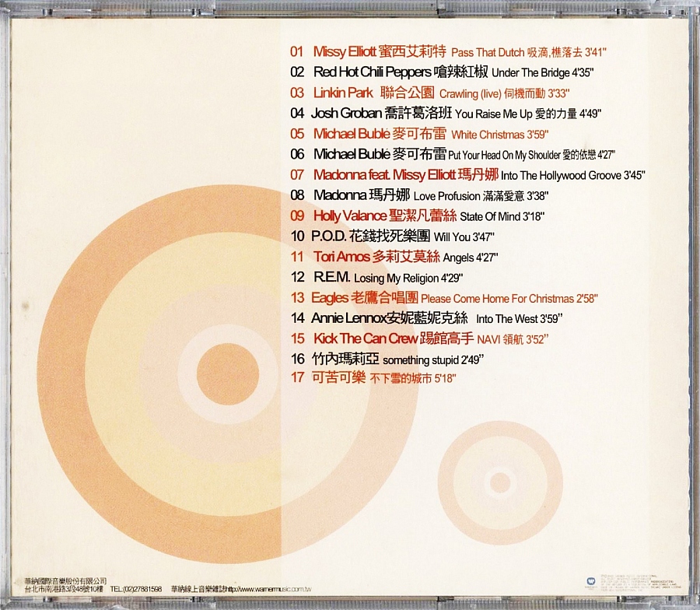Click the track number "01"
The image size is (700, 610).
297,52
